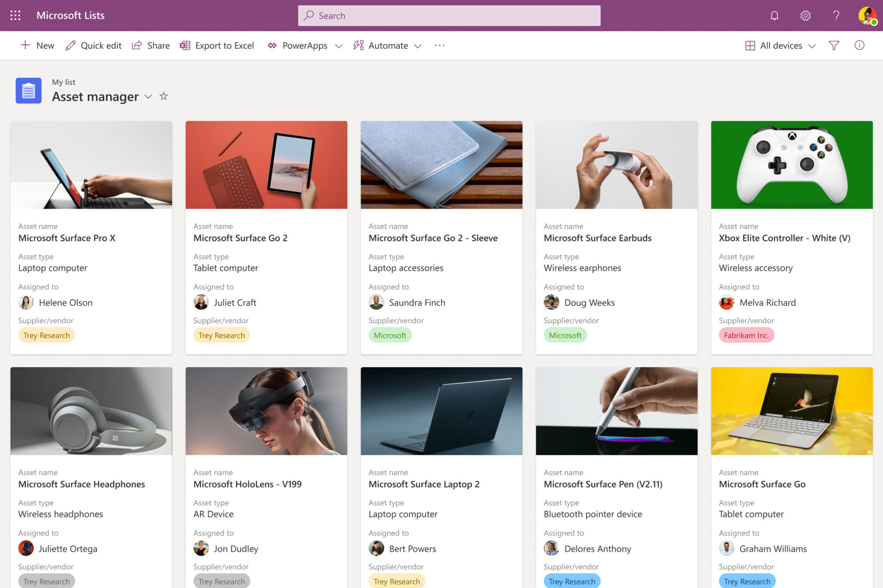Click 'Bluetooth pointer device' asset type
The height and width of the screenshot is (588, 883).
593,514
